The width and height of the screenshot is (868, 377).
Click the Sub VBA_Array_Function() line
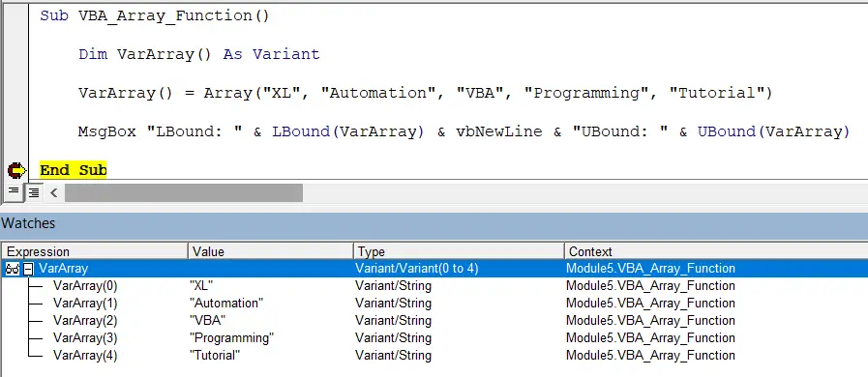(x=155, y=15)
